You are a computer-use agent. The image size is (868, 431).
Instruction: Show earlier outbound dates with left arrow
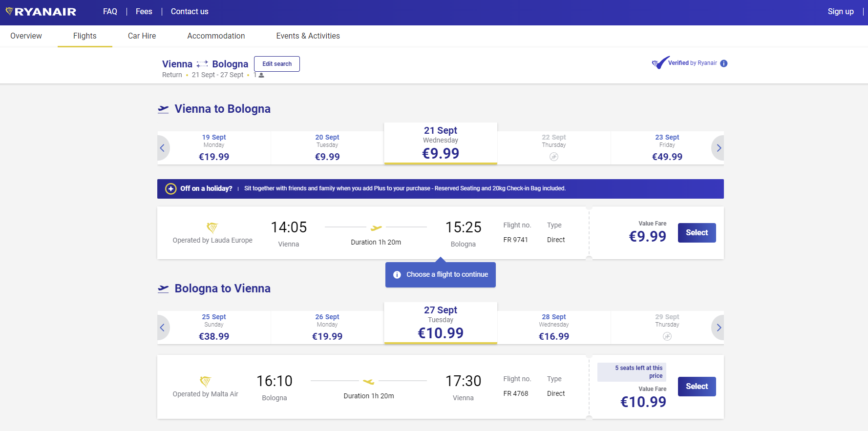click(x=163, y=148)
